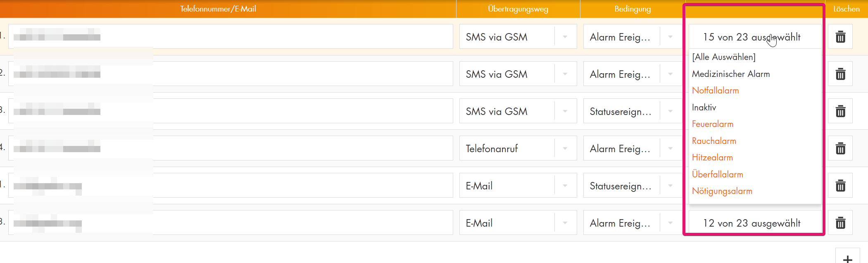Open the Telefonanruf Übertragungsweg dropdown

click(x=518, y=148)
